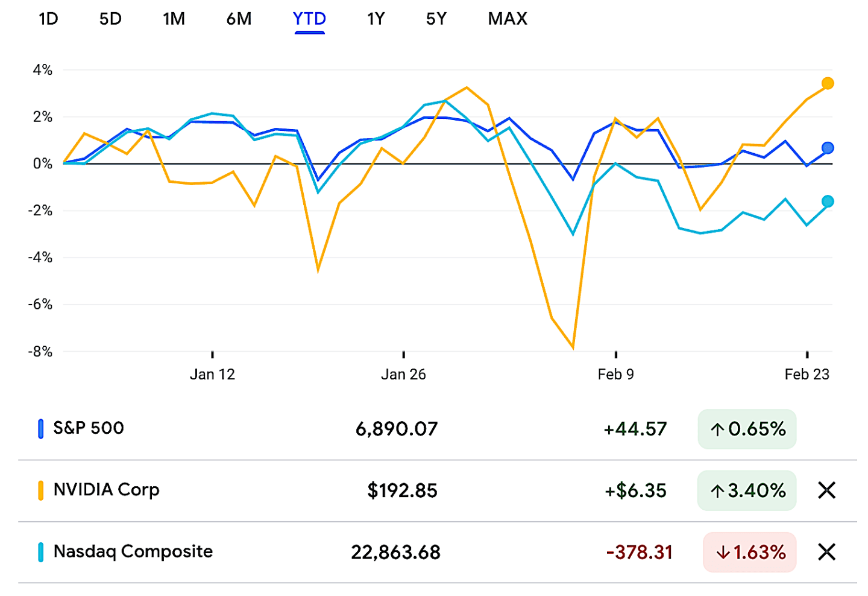Screen dimensions: 868x596
Task: Remove NVIDIA Corp from comparison
Action: coord(826,490)
